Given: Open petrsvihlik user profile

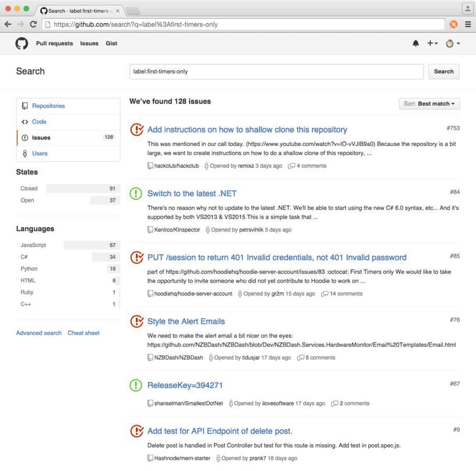Looking at the screenshot, I should point(251,230).
